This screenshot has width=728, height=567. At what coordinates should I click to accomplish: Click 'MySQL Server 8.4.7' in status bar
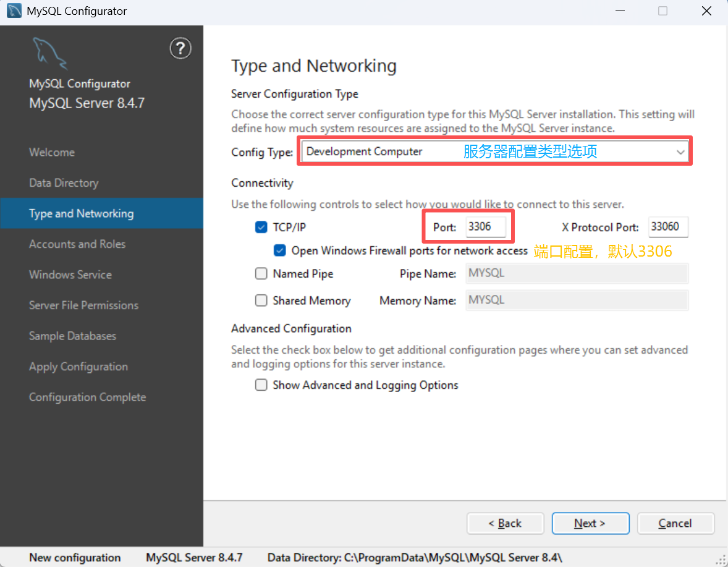pos(194,557)
